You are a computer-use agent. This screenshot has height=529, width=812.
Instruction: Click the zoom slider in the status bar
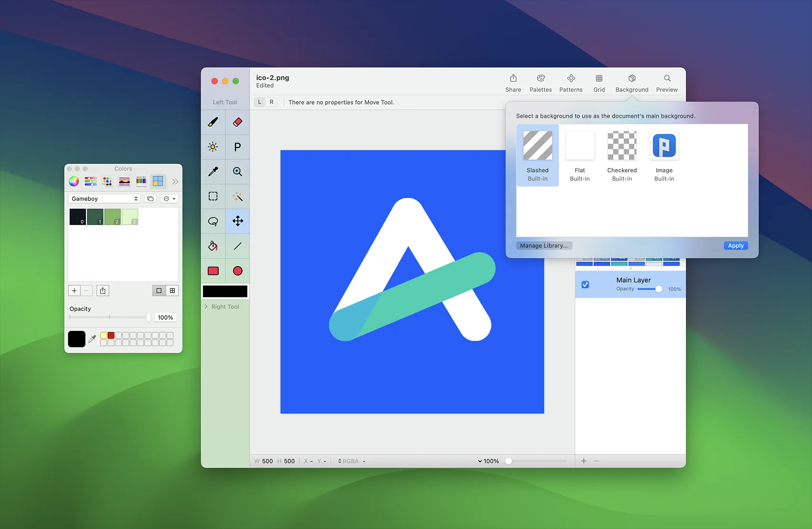click(x=536, y=461)
